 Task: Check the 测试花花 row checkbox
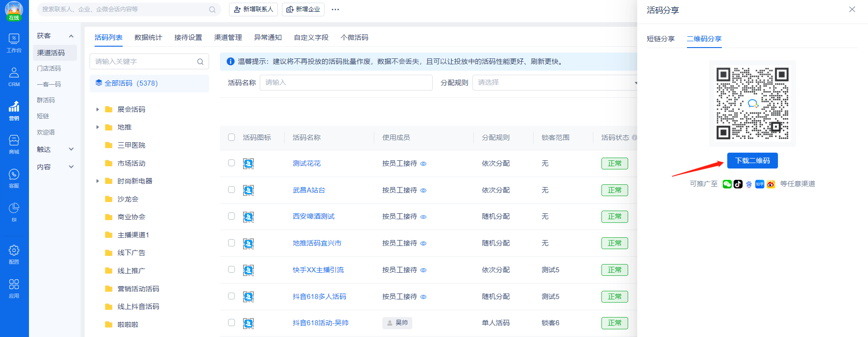(232, 163)
